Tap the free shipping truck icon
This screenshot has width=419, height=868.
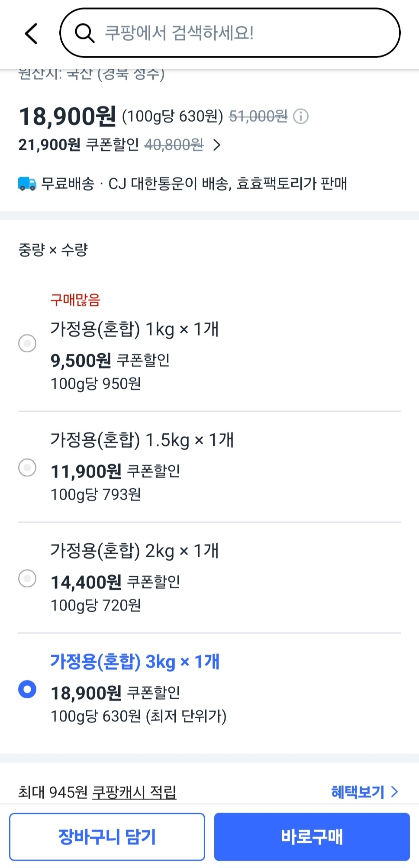pyautogui.click(x=27, y=184)
